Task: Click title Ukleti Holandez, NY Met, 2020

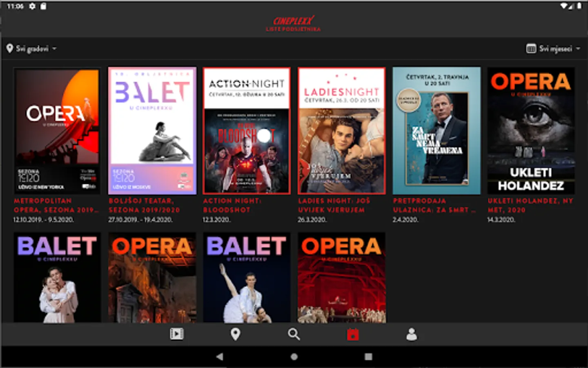Action: click(530, 205)
